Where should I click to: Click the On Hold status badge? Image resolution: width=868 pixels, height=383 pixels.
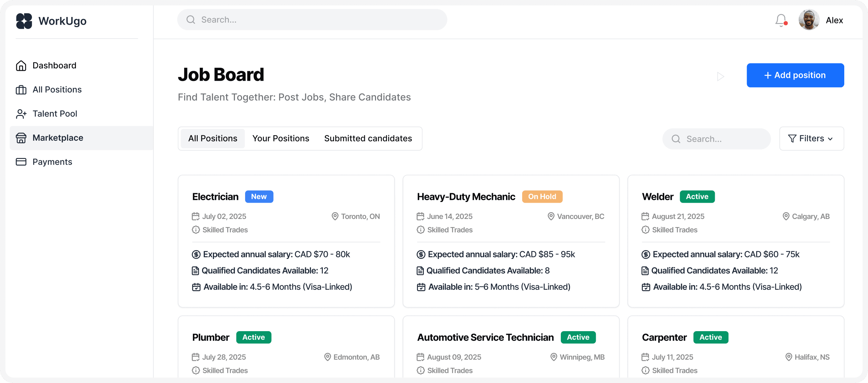coord(542,197)
